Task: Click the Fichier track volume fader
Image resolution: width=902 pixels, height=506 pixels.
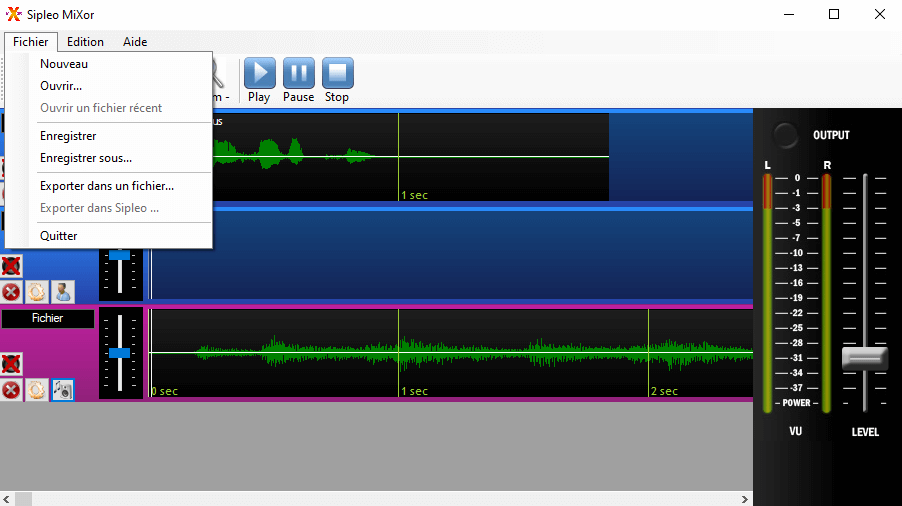Action: pyautogui.click(x=120, y=352)
